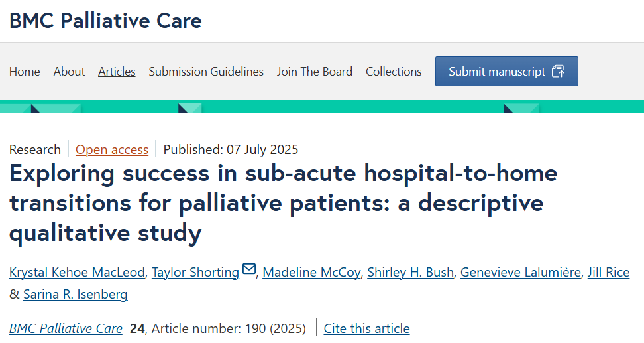Click the email envelope icon beside Taylor Shorting

pos(249,269)
